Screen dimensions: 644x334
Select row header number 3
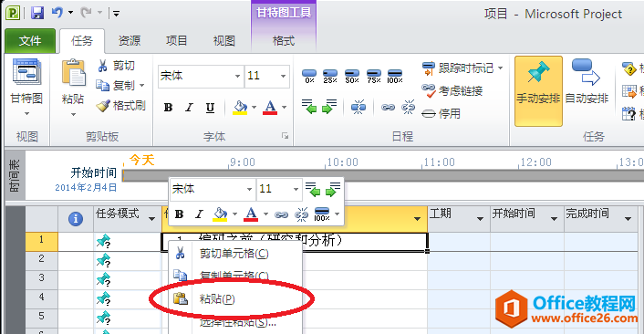[41, 278]
